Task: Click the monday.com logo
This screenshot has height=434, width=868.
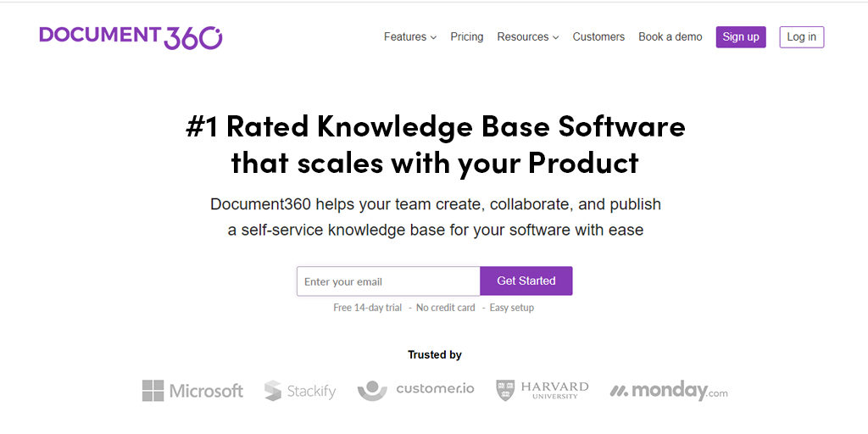Action: pos(669,391)
